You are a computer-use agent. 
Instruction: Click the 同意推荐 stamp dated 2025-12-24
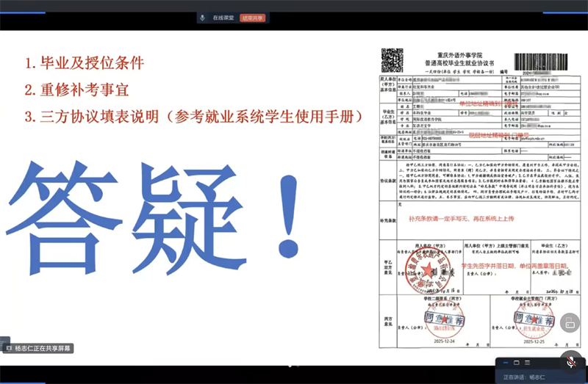click(x=445, y=319)
